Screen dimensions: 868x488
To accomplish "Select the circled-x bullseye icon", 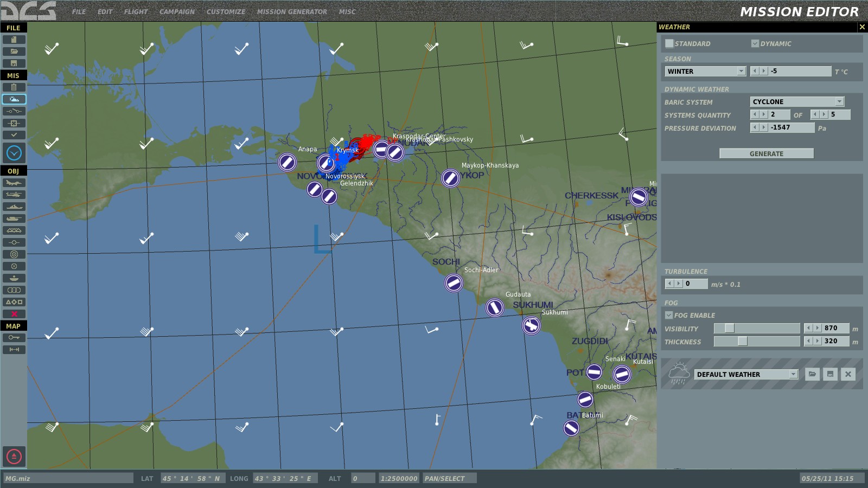I will [14, 266].
